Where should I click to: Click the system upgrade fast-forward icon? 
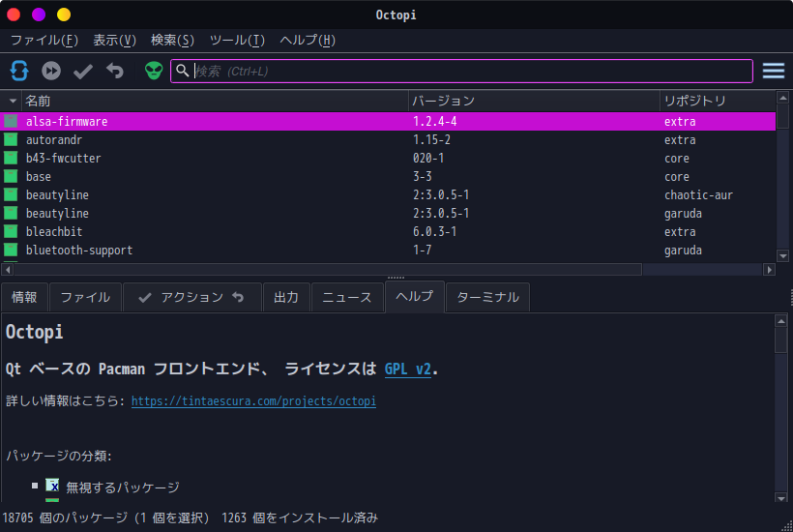pos(51,71)
